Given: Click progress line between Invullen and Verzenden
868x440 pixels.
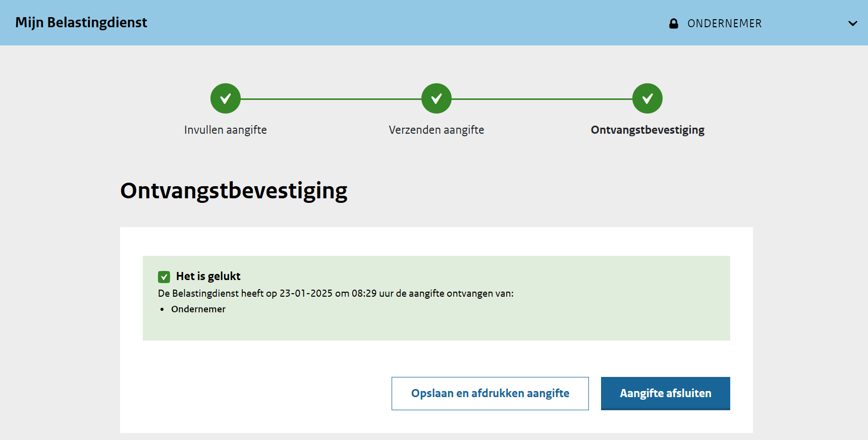Looking at the screenshot, I should [331, 99].
